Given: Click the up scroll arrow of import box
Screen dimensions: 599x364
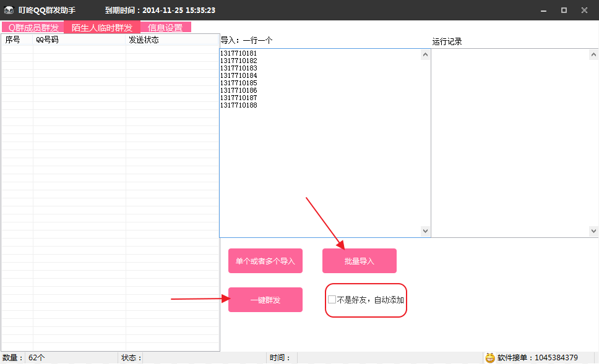Looking at the screenshot, I should [x=425, y=54].
